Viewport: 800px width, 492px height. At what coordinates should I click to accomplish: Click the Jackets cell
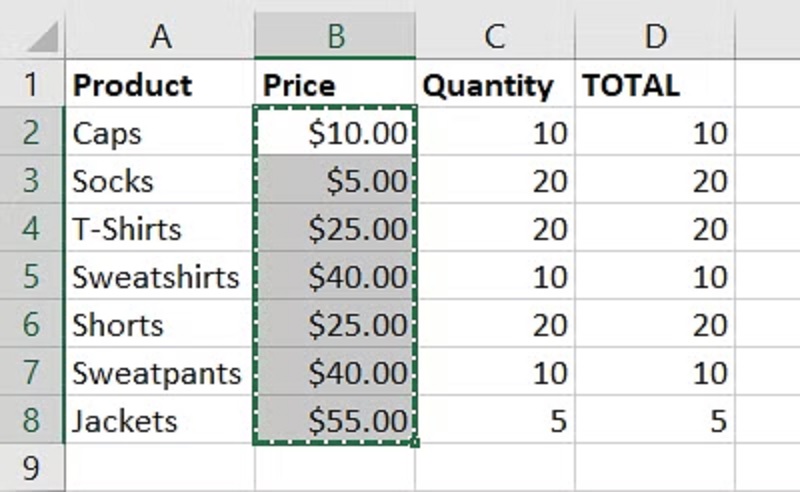pos(160,421)
